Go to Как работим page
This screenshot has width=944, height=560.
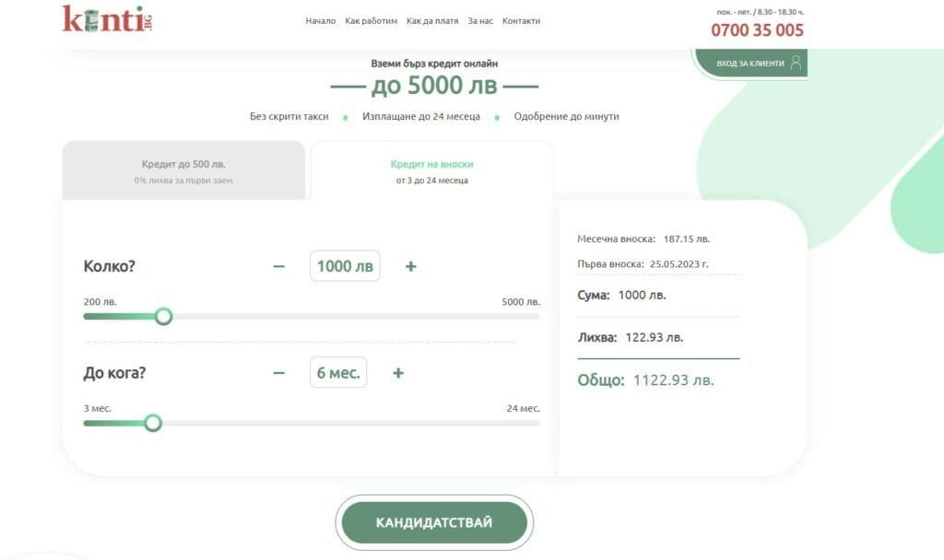click(x=371, y=21)
